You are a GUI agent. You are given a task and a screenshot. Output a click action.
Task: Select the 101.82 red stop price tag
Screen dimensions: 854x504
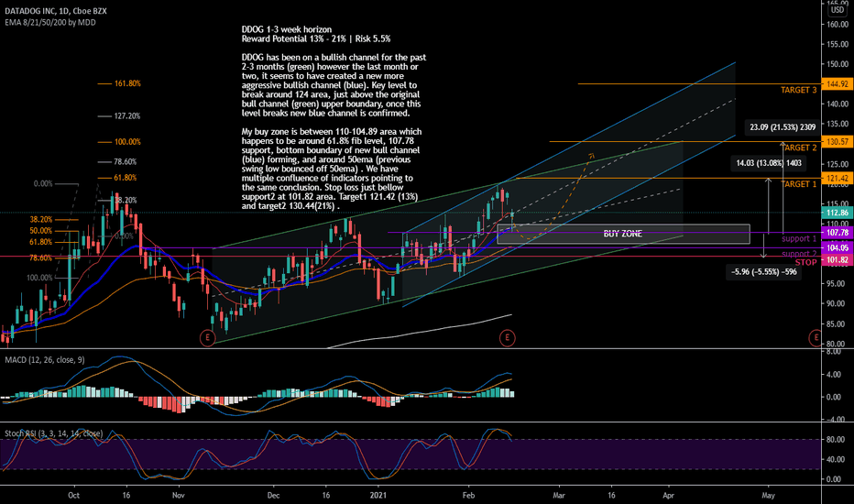point(838,260)
